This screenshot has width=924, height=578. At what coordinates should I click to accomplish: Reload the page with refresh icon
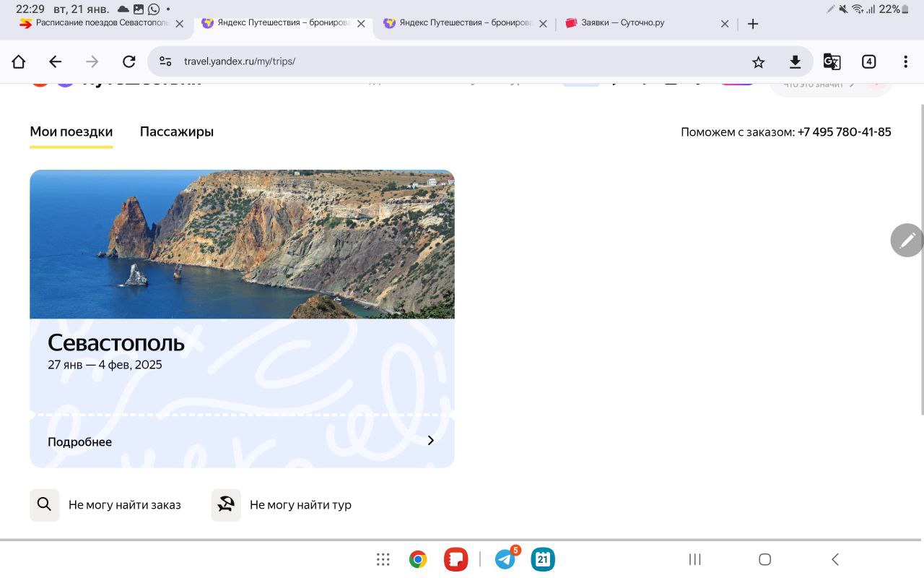point(128,61)
